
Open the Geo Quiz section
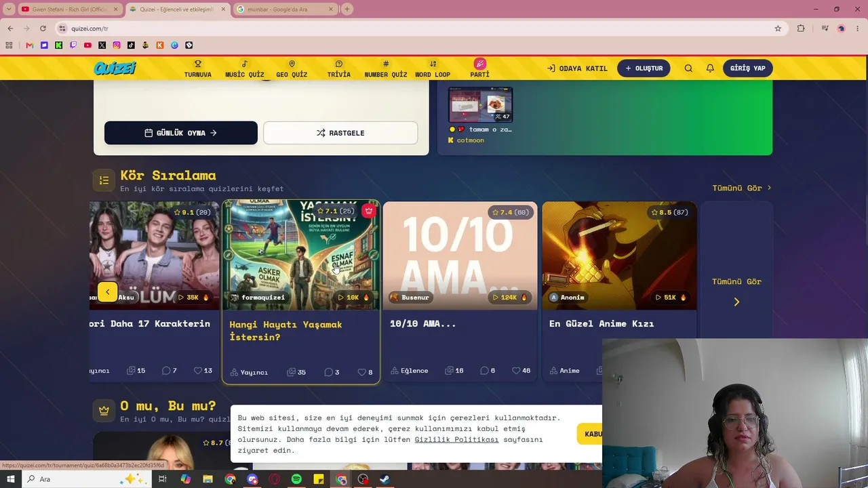292,68
